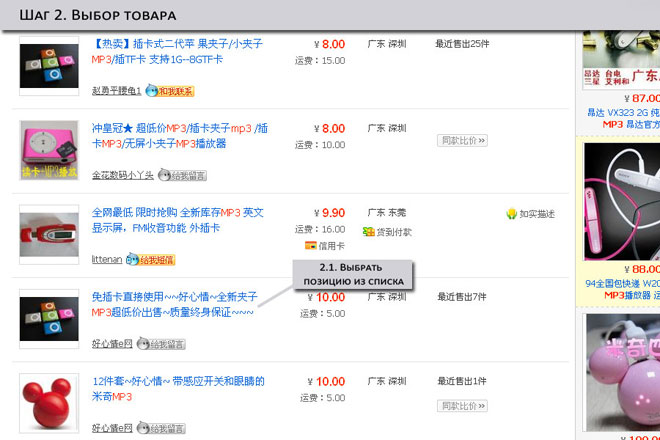This screenshot has height=440, width=660.
Task: Click the 最近售出1件 text
Action: point(462,381)
